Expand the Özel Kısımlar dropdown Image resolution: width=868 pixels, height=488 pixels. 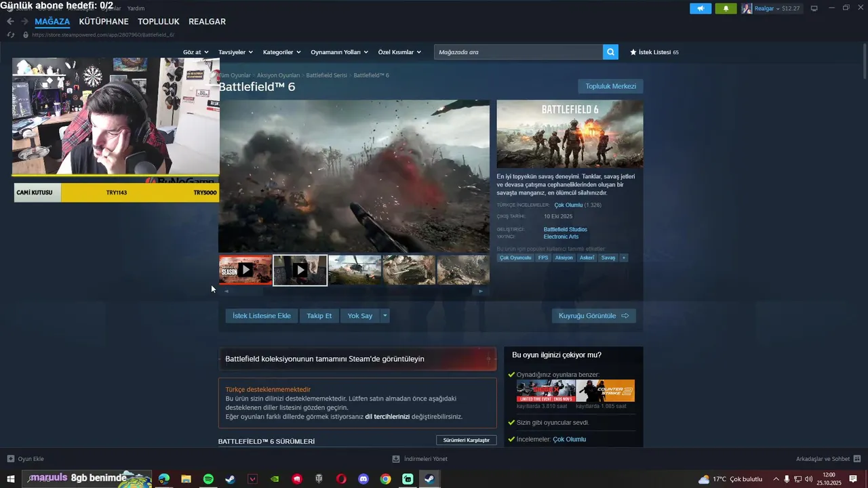(x=399, y=52)
